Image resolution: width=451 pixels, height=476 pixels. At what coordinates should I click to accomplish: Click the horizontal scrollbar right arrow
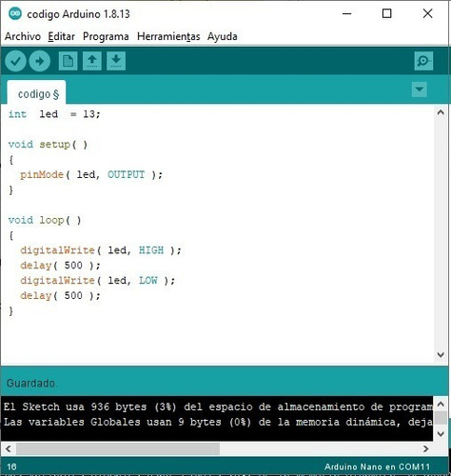pos(426,448)
